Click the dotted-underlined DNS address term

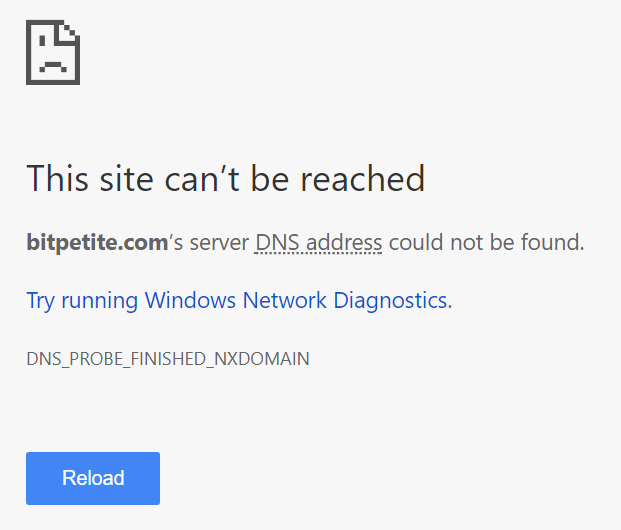319,242
